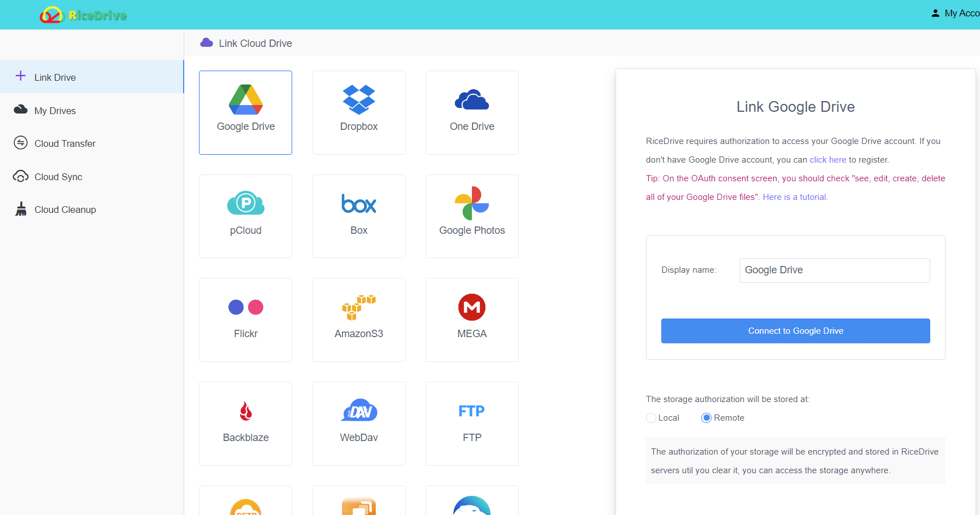Choose the One Drive card
Screen dimensions: 980x515
point(472,112)
